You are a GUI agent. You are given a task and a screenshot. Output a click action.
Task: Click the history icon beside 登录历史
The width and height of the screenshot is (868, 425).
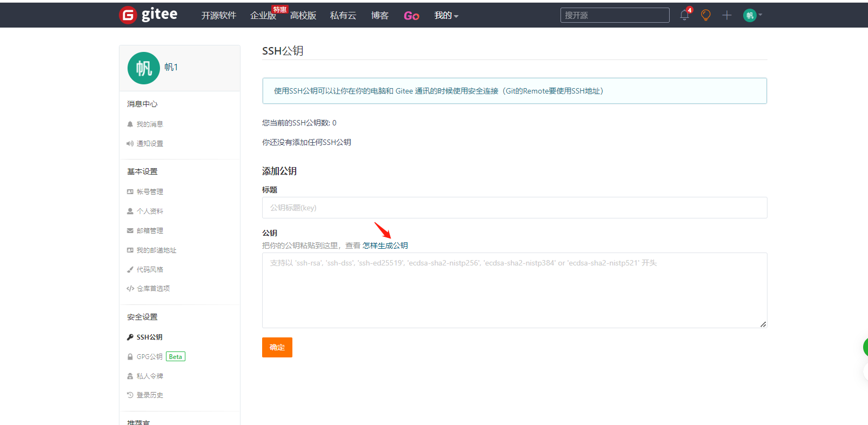[x=130, y=395]
